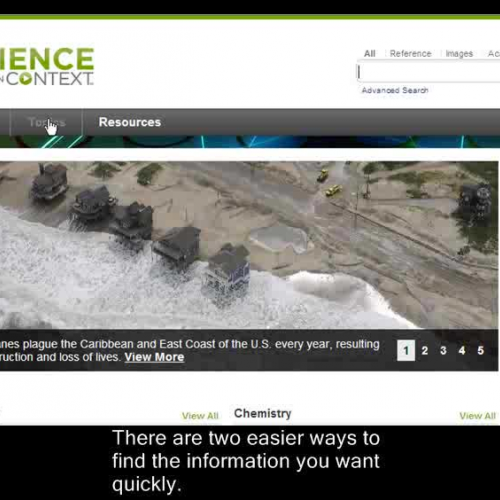Open the Advanced Search link
500x500 pixels.
click(x=395, y=90)
